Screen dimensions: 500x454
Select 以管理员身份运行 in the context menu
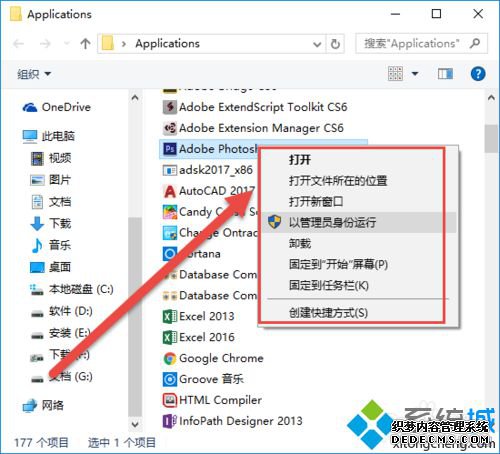point(359,222)
